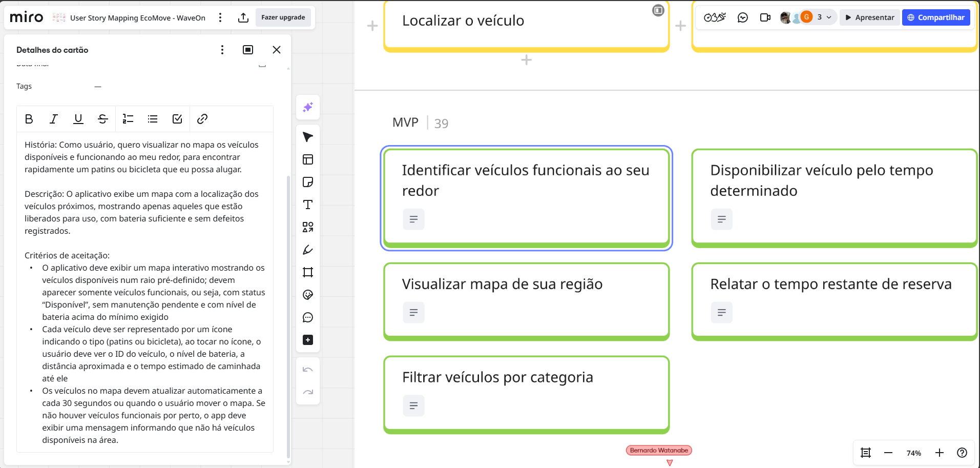Click Fazer upgrade button

point(283,17)
